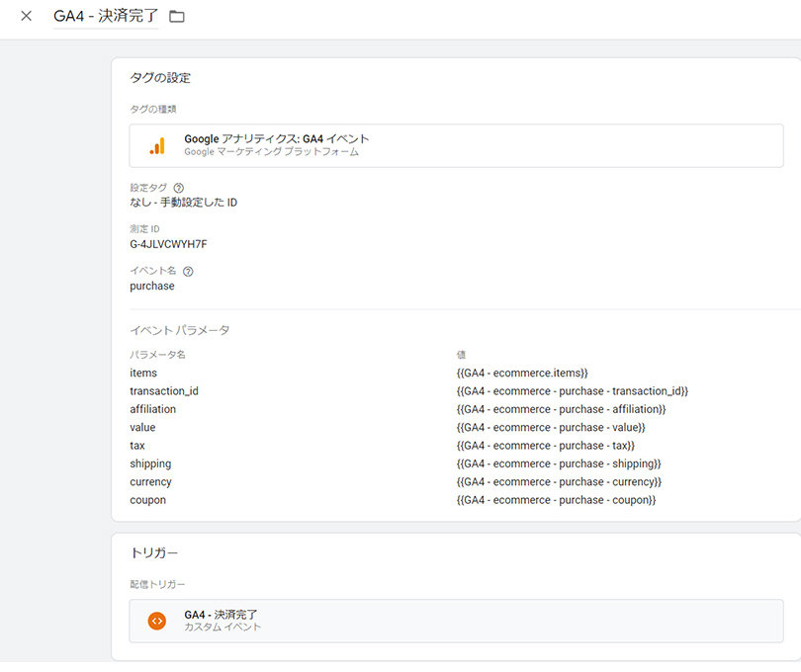Viewport: 801px width, 672px height.
Task: Select the measurement ID G-4JLVCWYH7F
Action: click(168, 244)
